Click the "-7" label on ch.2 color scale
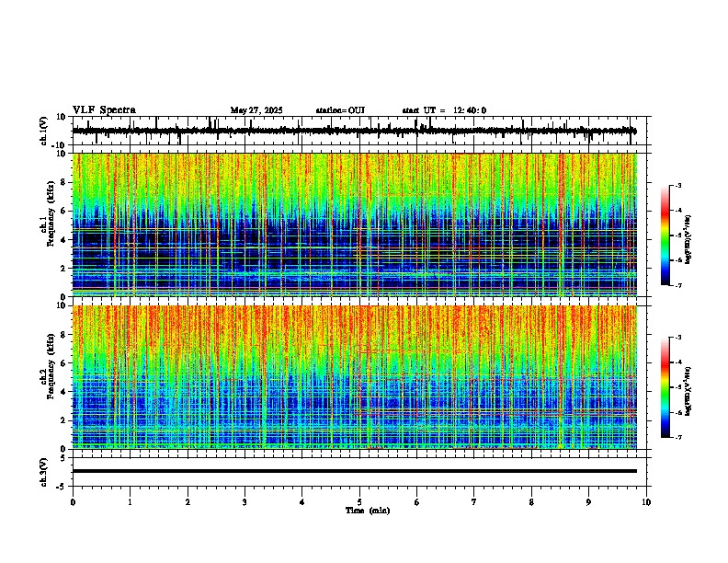The height and width of the screenshot is (563, 728). 677,437
